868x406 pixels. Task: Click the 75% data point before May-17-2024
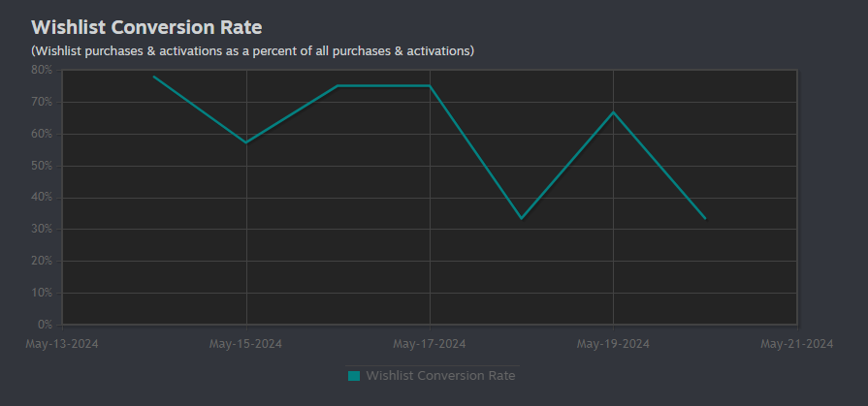click(338, 85)
